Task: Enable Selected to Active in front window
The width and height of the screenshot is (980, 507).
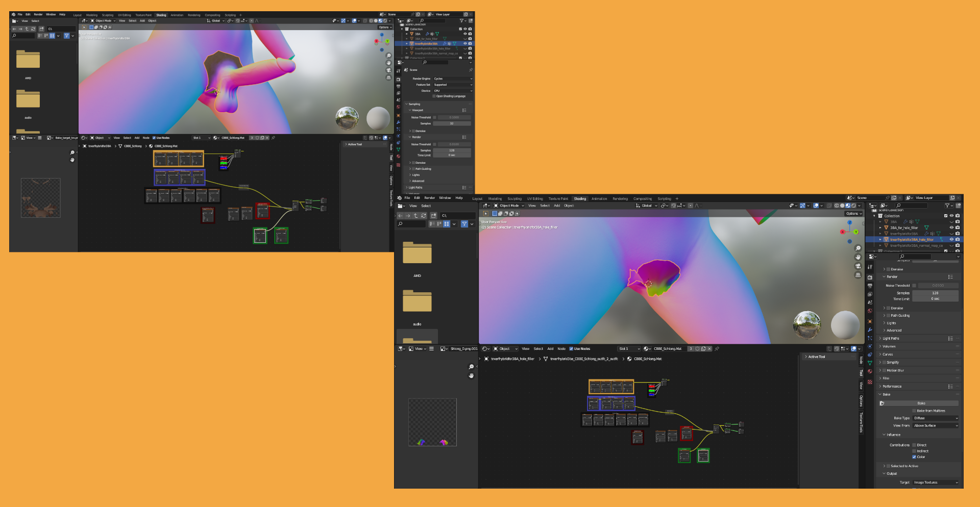Action: [x=889, y=466]
